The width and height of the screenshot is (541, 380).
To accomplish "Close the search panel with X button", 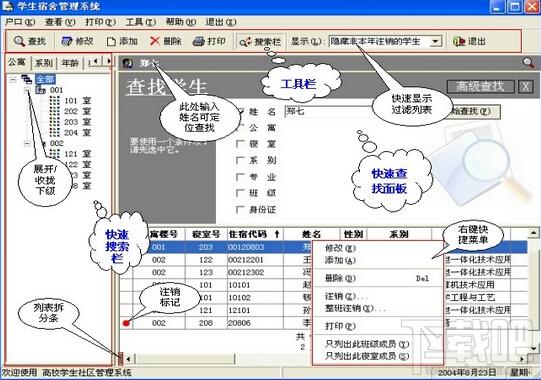I will [525, 86].
